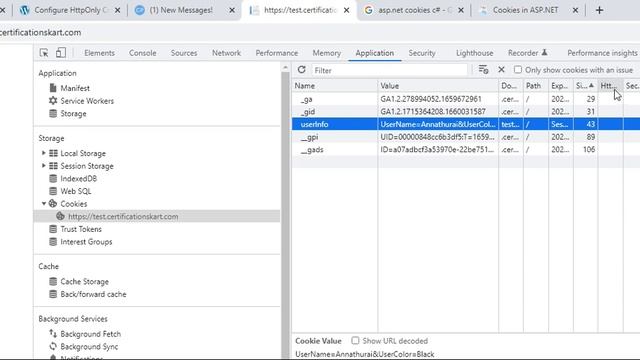
Task: Sort cookies by the Domain column header
Action: tap(511, 86)
